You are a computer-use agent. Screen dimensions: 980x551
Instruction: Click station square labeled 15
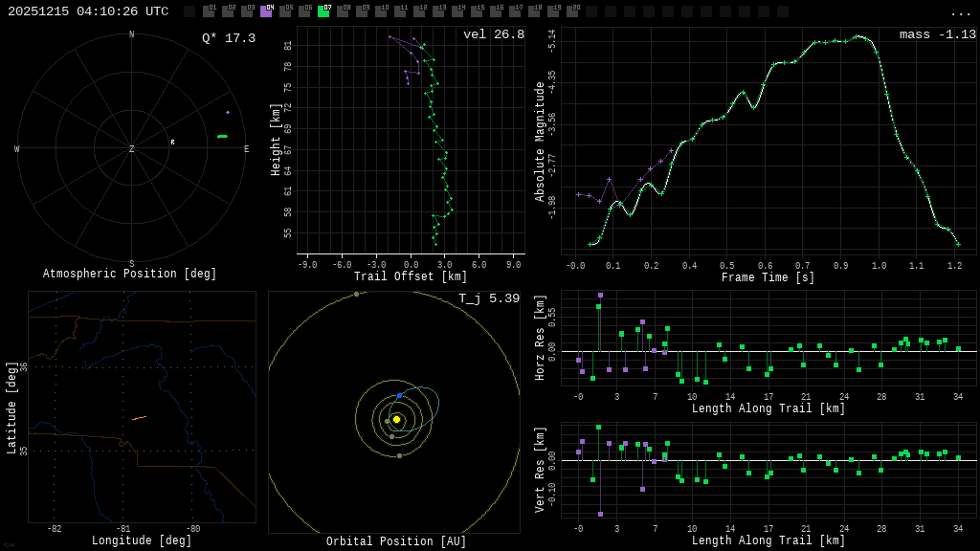point(477,11)
